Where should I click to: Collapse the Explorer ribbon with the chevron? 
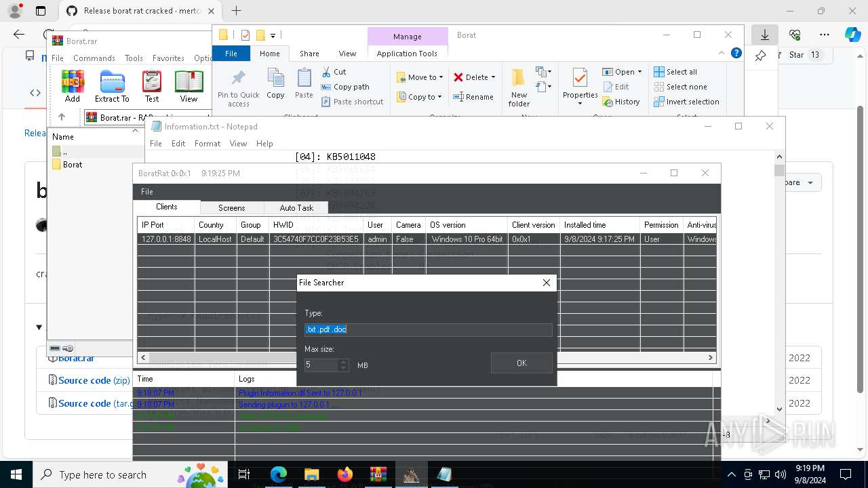point(722,53)
